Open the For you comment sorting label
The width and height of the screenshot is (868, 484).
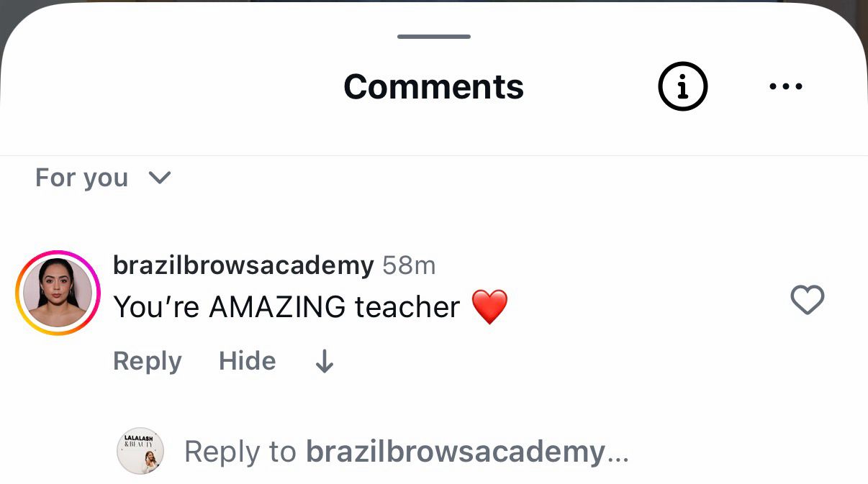point(81,178)
